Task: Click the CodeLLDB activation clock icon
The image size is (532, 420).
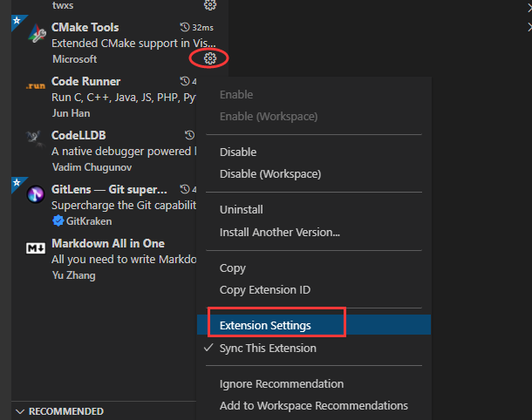Action: (189, 135)
